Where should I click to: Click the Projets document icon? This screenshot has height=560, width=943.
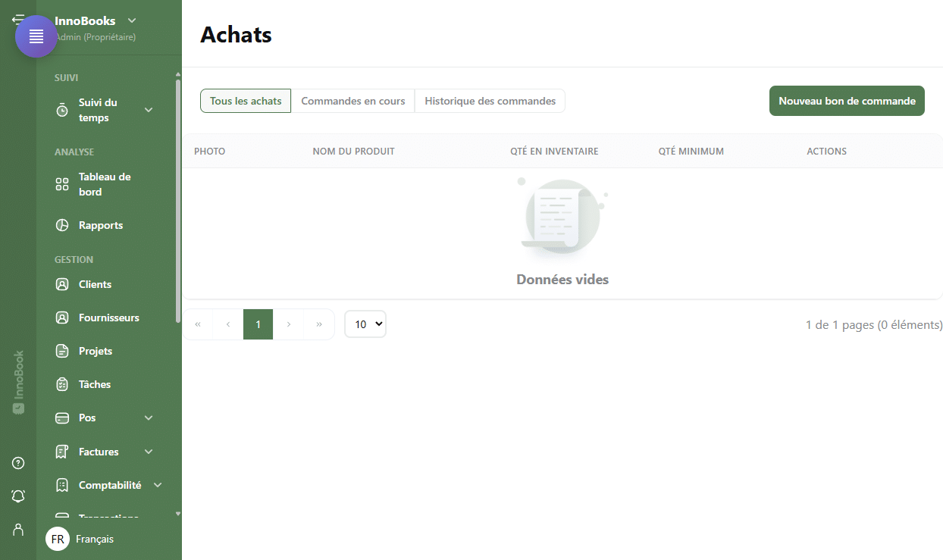[62, 351]
